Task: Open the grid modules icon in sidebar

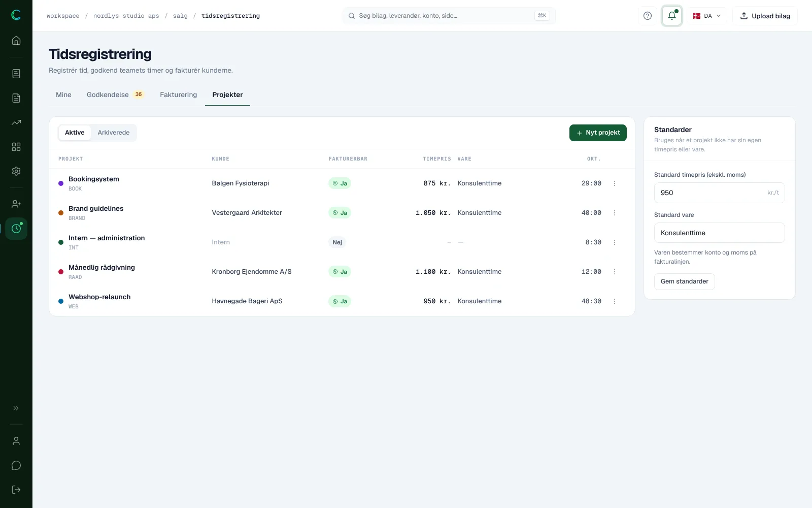Action: click(16, 147)
